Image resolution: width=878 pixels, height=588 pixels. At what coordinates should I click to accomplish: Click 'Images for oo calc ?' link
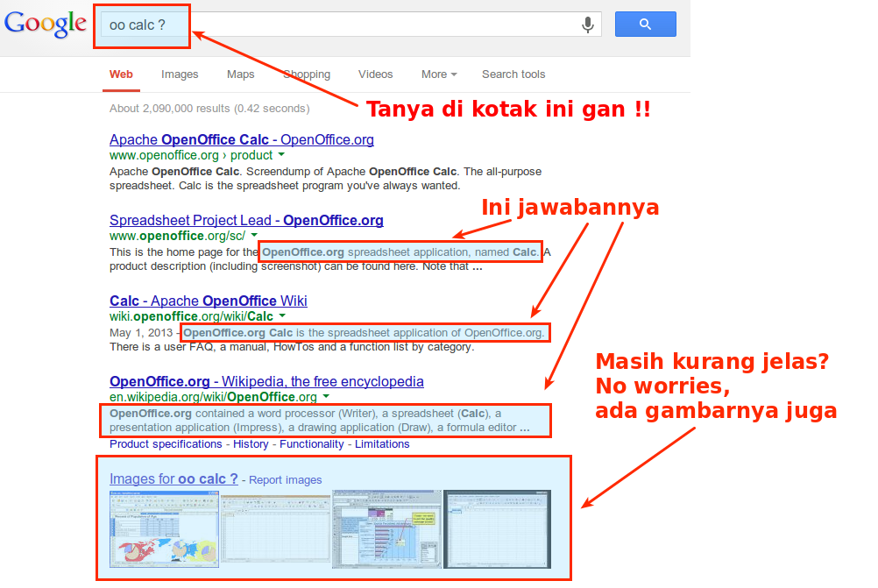click(x=173, y=479)
